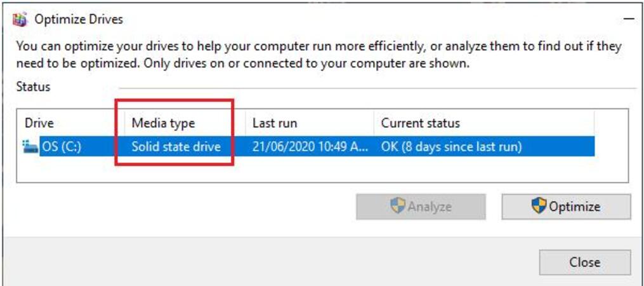Click the shield icon on Analyze button
Screen dimensions: 644x286
tap(398, 206)
